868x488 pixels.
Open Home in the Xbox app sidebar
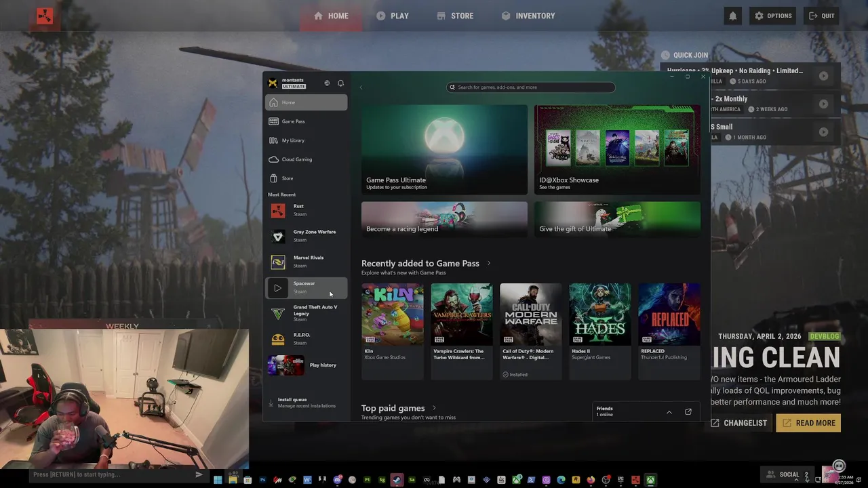coord(306,102)
